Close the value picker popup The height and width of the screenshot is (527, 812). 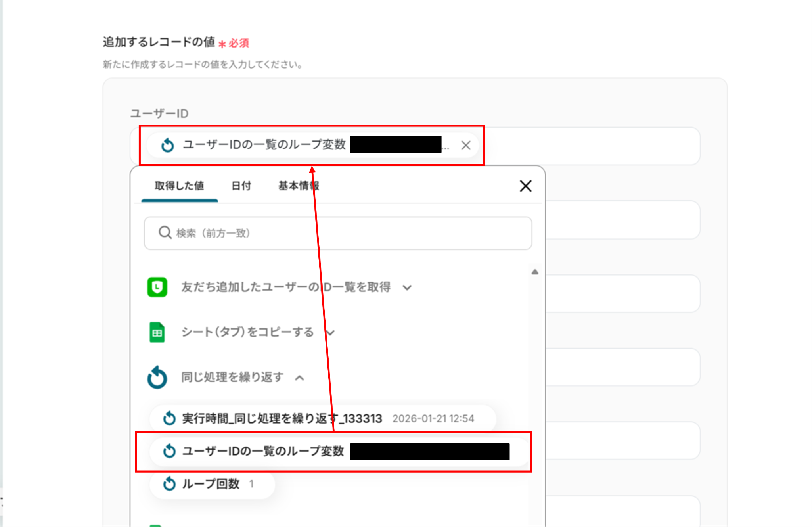[x=525, y=186]
